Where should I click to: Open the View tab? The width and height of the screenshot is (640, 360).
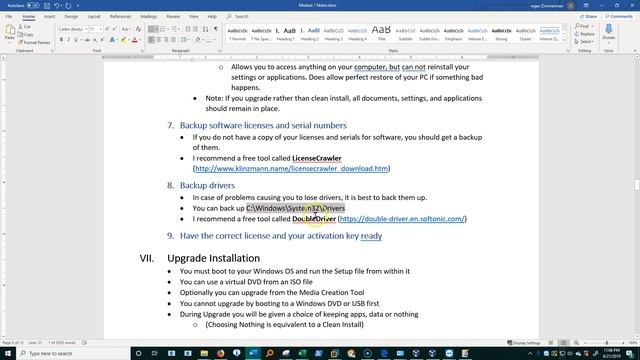(193, 16)
